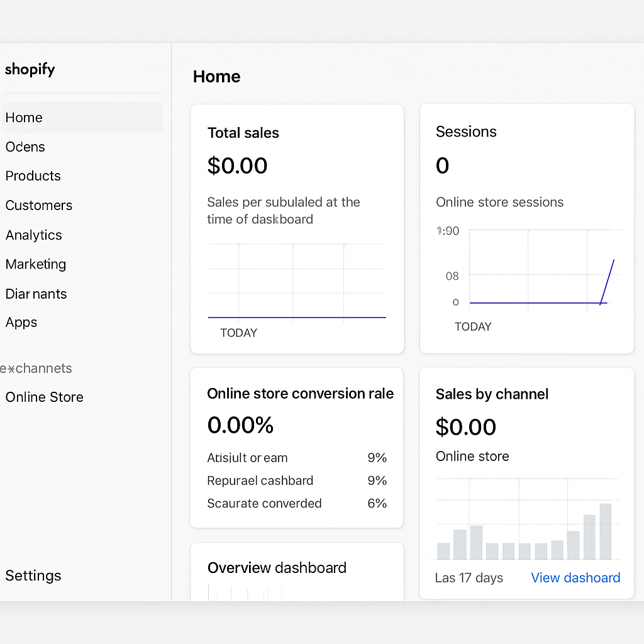This screenshot has width=644, height=644.
Task: Open the Products section
Action: 33,176
